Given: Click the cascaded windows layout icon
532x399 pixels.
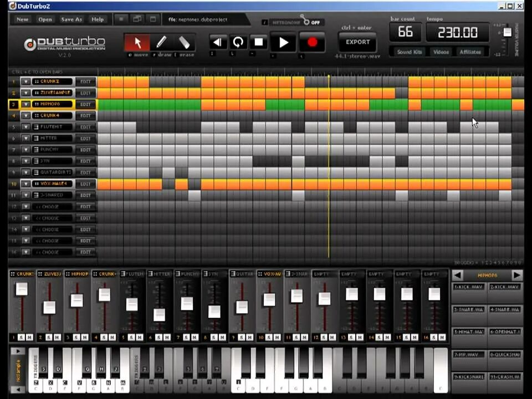Looking at the screenshot, I should pyautogui.click(x=137, y=19).
